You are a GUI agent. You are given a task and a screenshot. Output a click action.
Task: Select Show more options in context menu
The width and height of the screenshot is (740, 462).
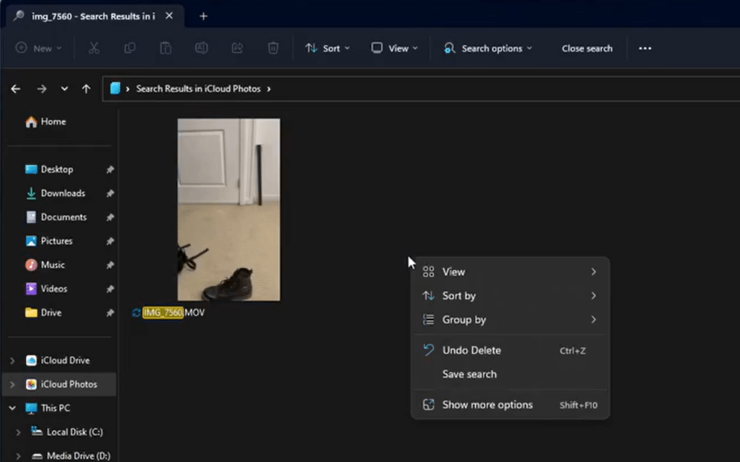click(487, 405)
